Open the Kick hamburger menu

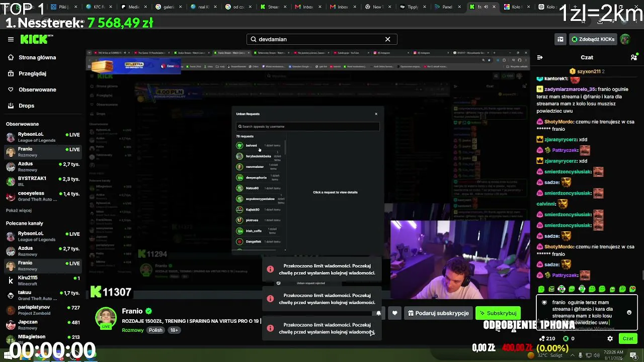tap(11, 39)
